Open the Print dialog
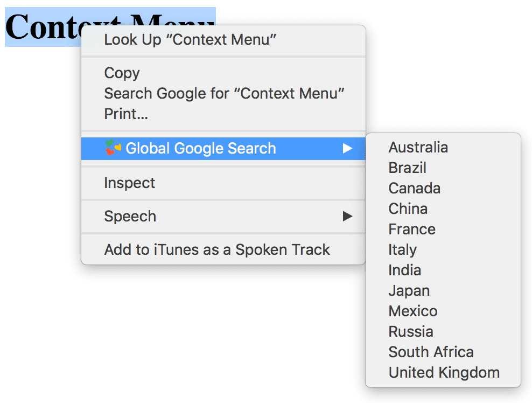This screenshot has height=403, width=532. (126, 114)
